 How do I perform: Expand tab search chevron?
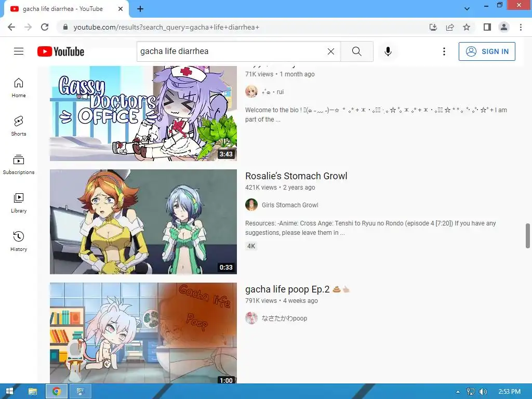coord(467,9)
